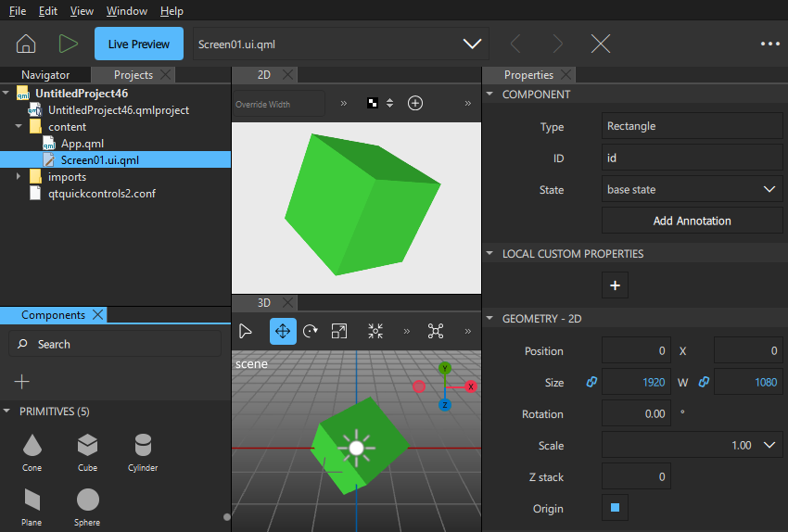Add a local custom property with plus button
Image resolution: width=788 pixels, height=532 pixels.
615,285
